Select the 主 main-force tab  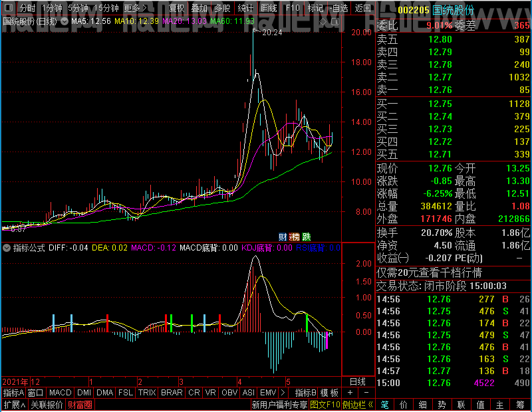[x=500, y=405]
